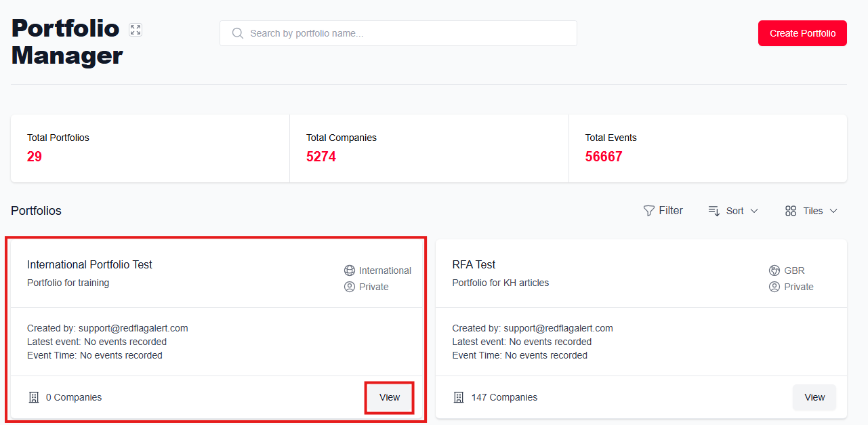The height and width of the screenshot is (425, 868).
Task: Click the Tiles grid icon
Action: (790, 211)
